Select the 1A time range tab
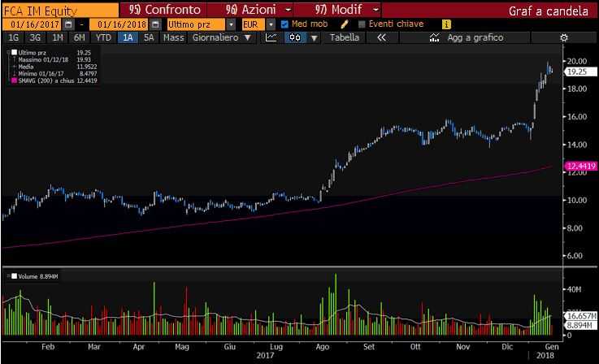The image size is (599, 364). click(x=128, y=37)
